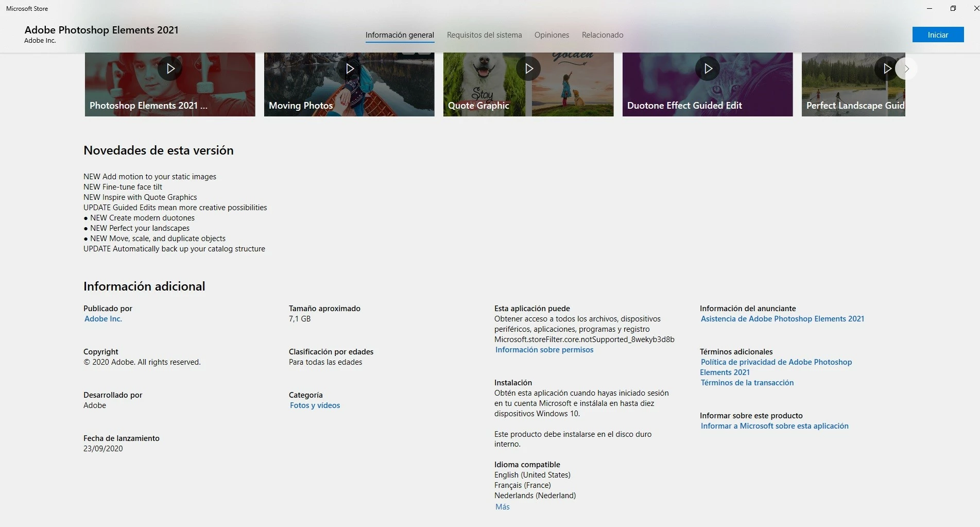Image resolution: width=980 pixels, height=527 pixels.
Task: Click "UPDATE Automatically back up your catalog structure"
Action: [x=174, y=249]
